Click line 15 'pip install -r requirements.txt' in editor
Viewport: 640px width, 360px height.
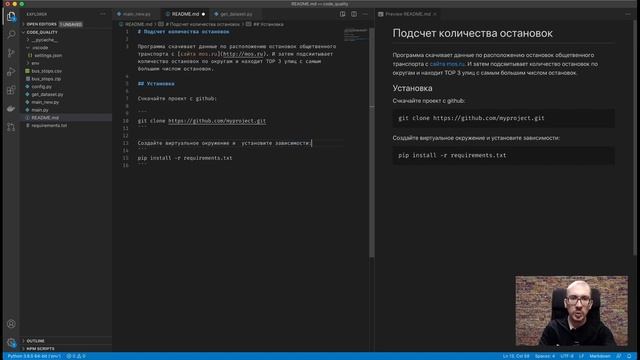tap(185, 158)
